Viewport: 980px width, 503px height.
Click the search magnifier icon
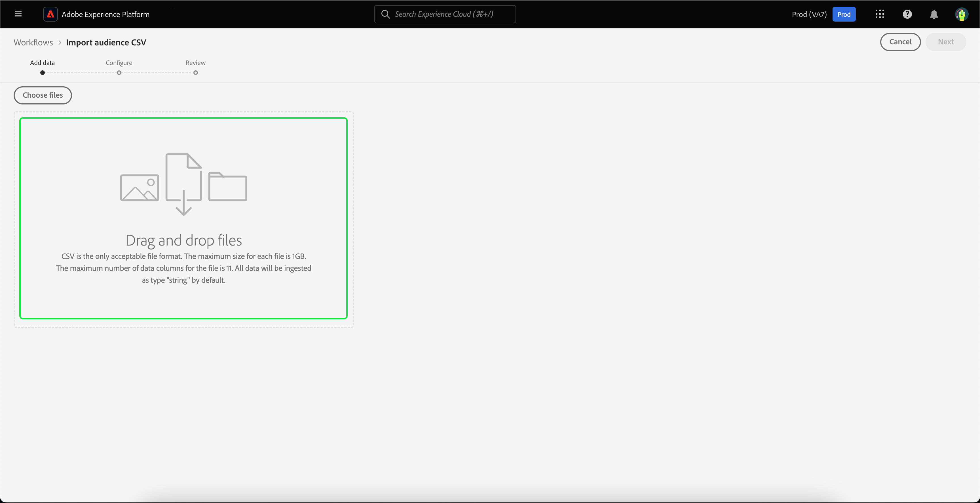tap(385, 14)
